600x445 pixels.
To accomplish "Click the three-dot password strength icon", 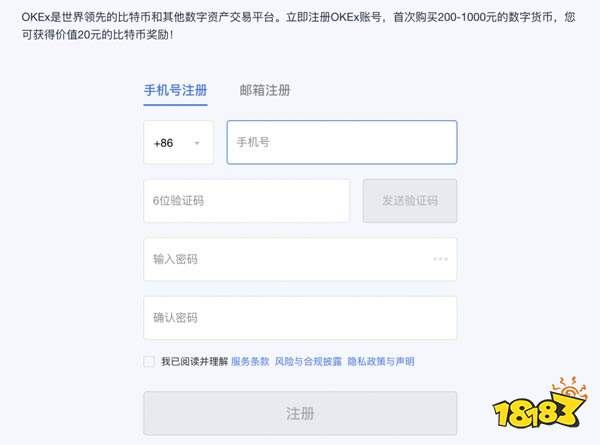I will (x=440, y=259).
